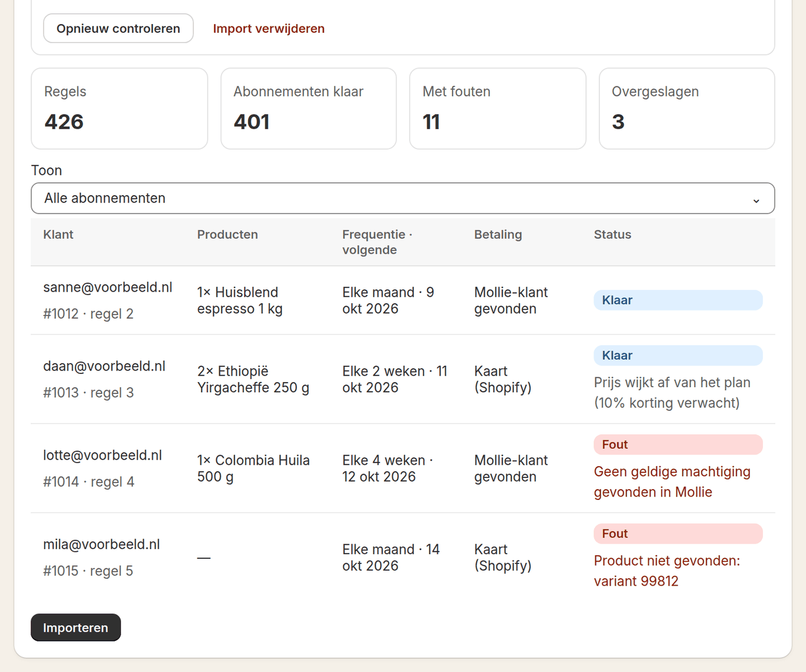
Task: Click order reference #1014 · regel 4
Action: click(89, 482)
